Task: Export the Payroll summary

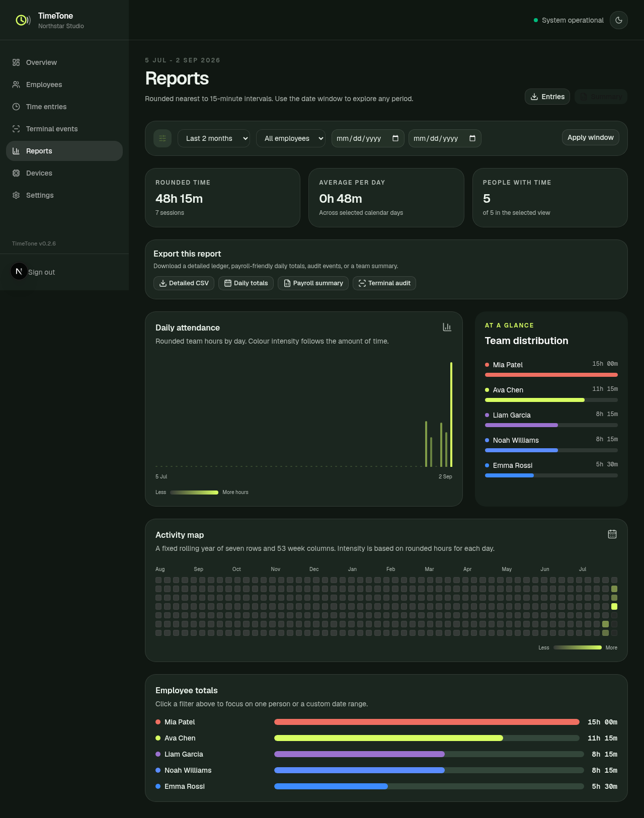Action: (x=313, y=283)
